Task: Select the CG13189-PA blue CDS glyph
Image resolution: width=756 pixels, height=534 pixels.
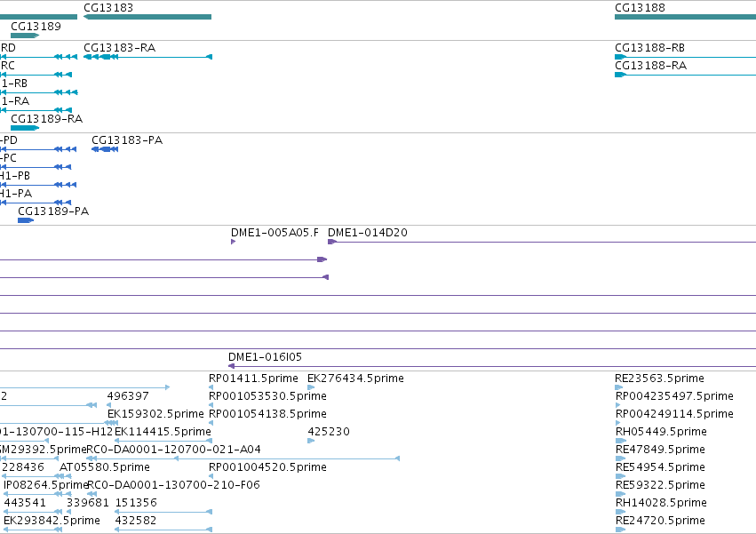Action: pos(26,220)
